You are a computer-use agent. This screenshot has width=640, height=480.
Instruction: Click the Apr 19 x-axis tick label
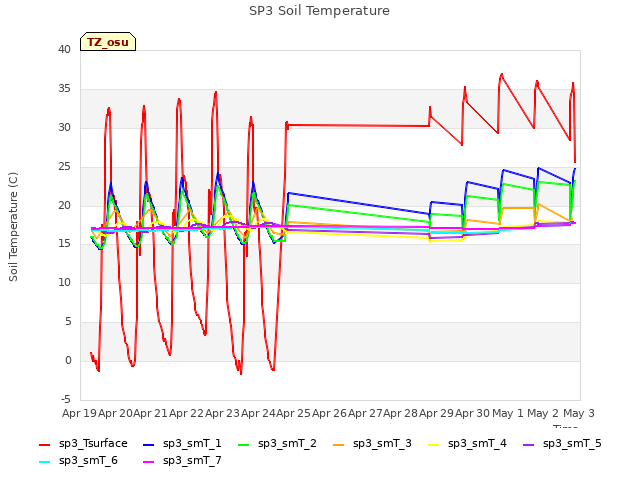79,413
